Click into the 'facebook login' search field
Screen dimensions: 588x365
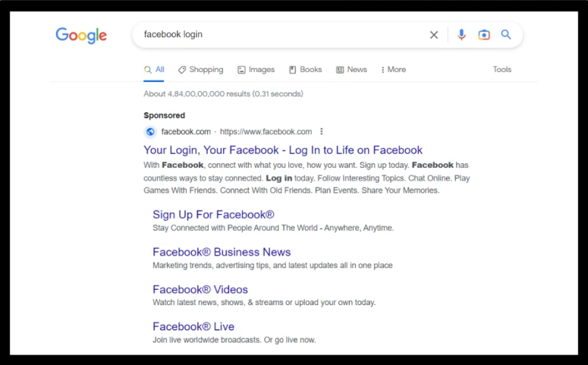click(281, 34)
